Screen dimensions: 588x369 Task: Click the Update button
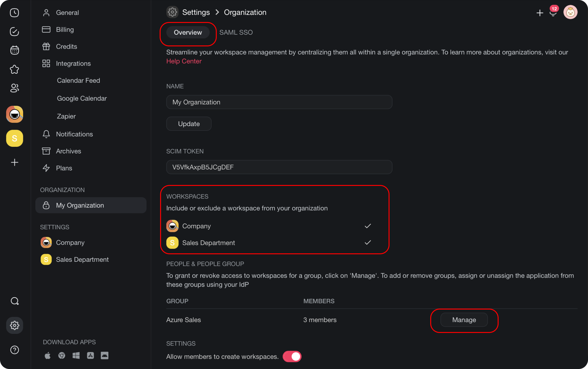point(189,124)
